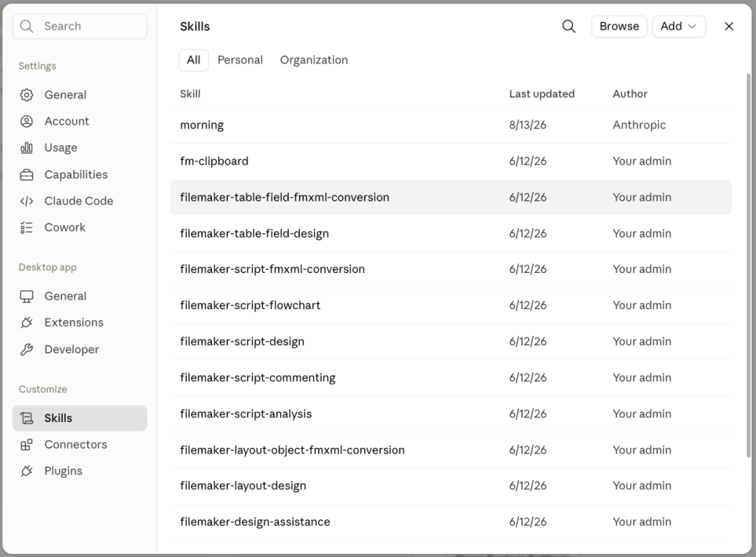Switch to the All tab
Screen dimensions: 756x557
click(x=193, y=60)
